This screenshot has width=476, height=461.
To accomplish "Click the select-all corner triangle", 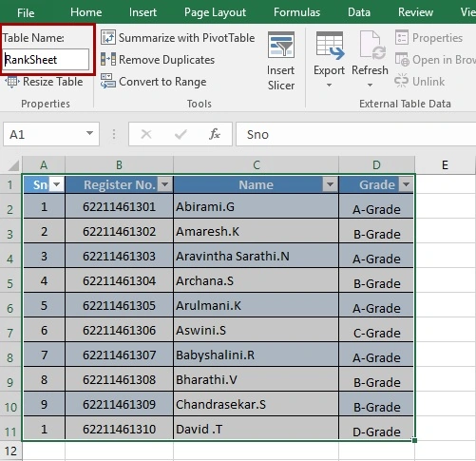I will pos(13,165).
